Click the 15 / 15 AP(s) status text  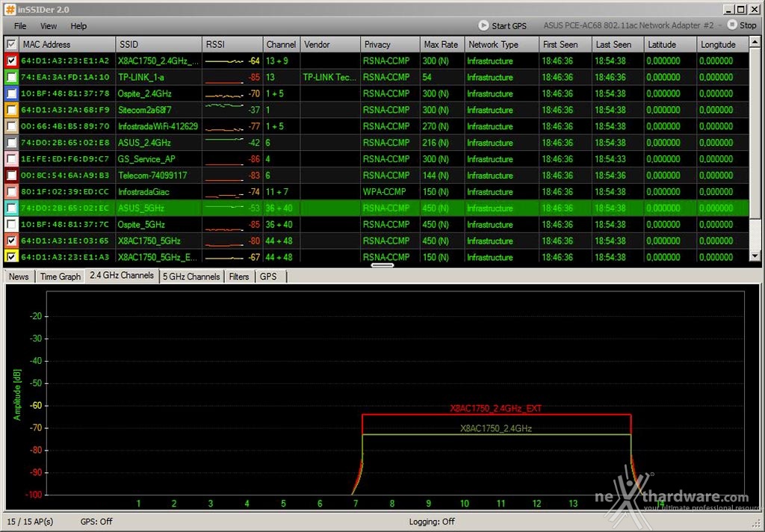point(30,522)
